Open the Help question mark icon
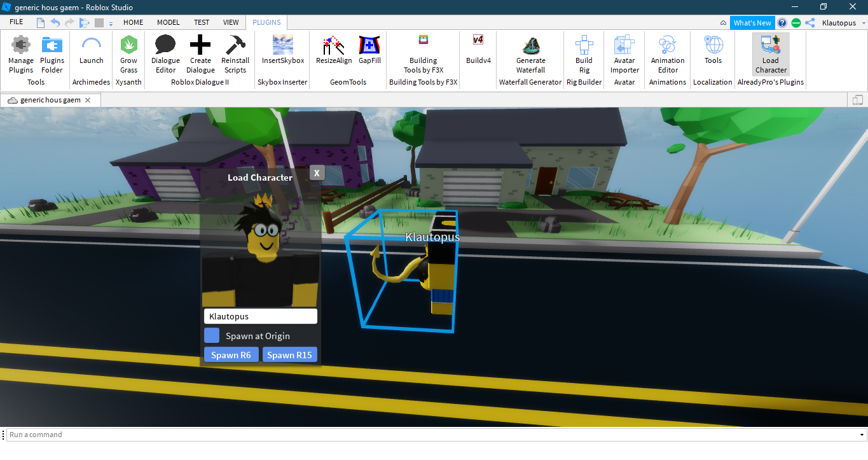This screenshot has height=460, width=868. pyautogui.click(x=782, y=23)
